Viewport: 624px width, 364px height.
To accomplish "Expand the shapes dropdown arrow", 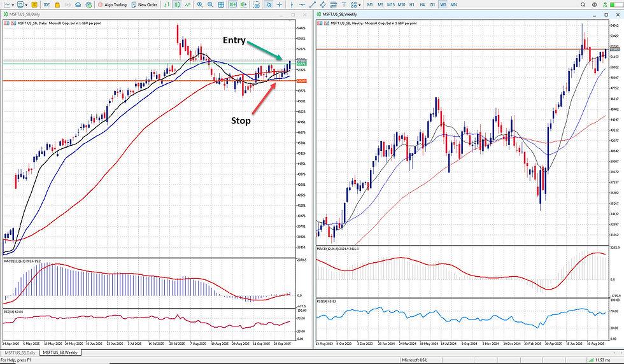I will point(359,5).
